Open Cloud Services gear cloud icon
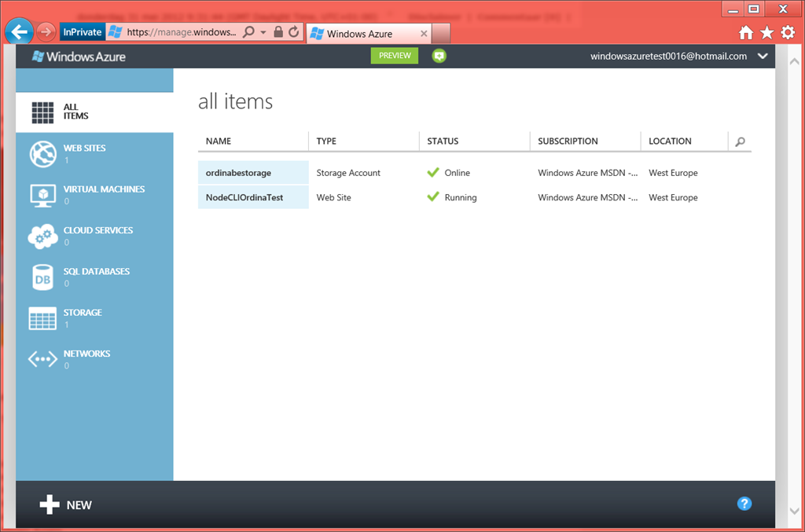The image size is (805, 532). click(x=42, y=237)
